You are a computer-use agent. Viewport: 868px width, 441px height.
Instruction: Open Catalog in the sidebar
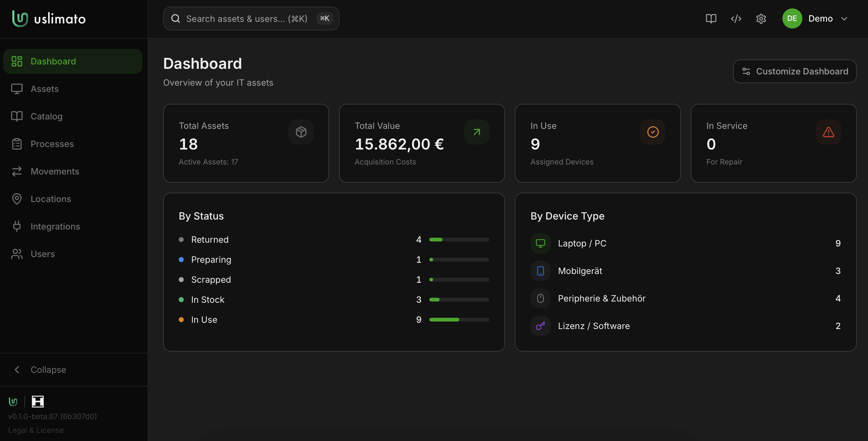pyautogui.click(x=73, y=116)
